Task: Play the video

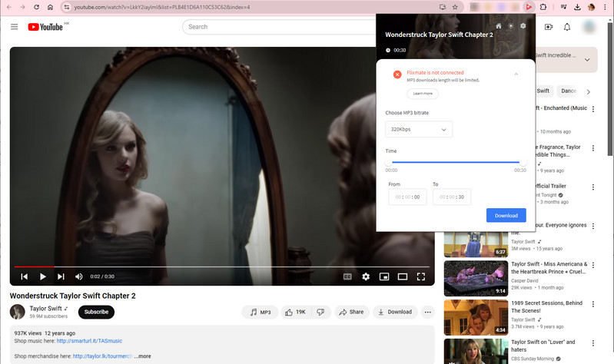Action: 43,276
